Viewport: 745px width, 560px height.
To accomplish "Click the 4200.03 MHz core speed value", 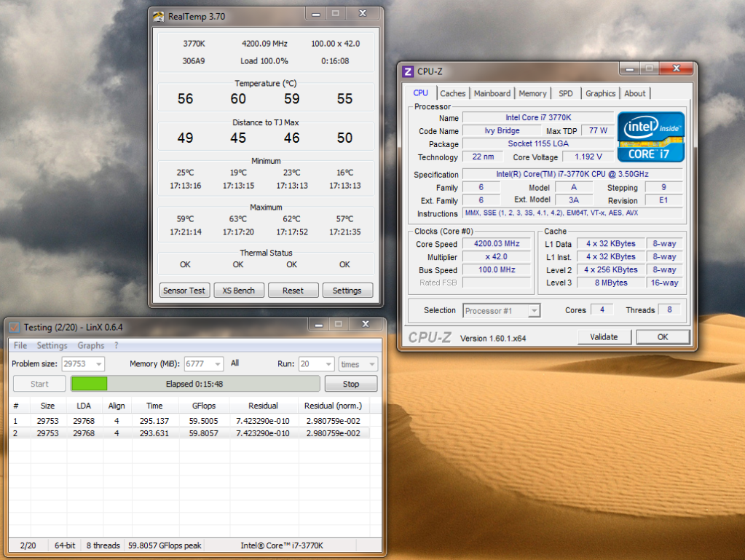I will pos(497,244).
